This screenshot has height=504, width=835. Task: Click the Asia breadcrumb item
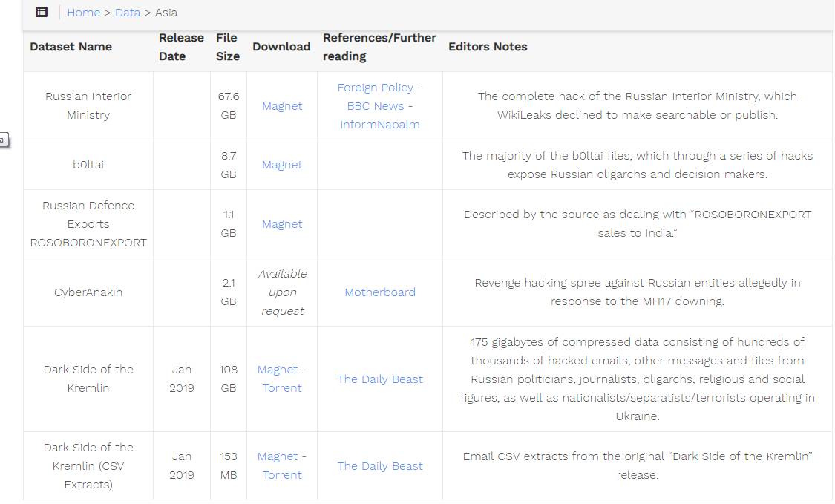[166, 13]
